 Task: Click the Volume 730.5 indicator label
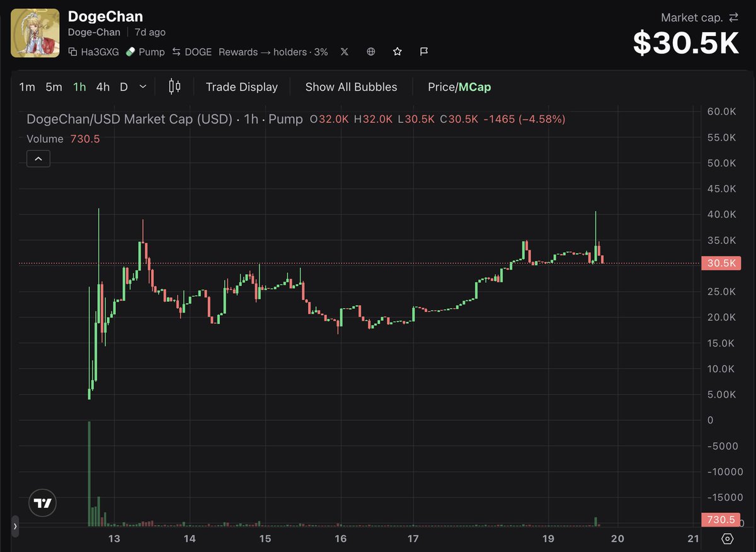(x=63, y=139)
